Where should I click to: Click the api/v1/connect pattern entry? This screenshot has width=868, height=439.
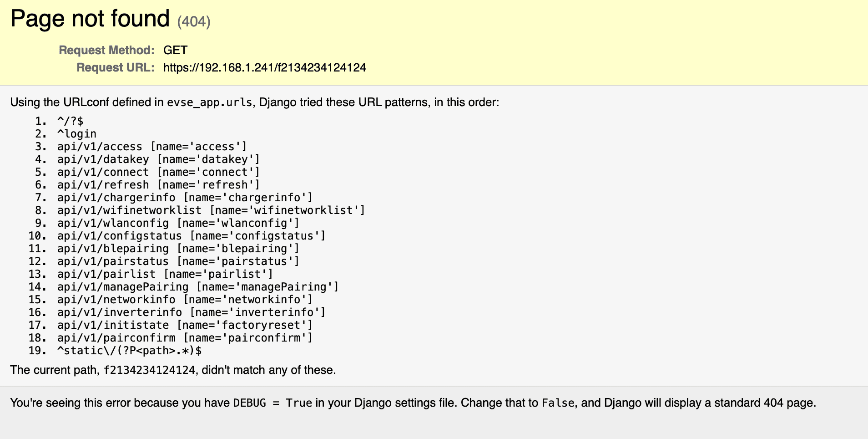point(158,172)
